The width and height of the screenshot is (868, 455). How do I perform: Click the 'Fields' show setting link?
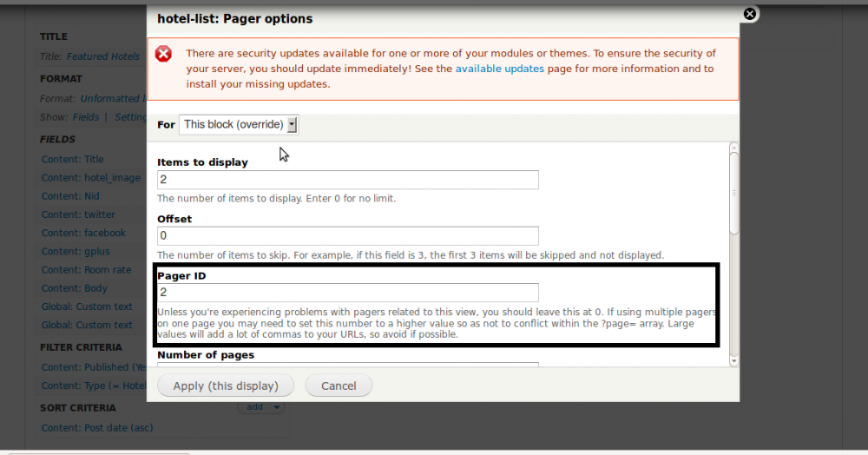85,117
